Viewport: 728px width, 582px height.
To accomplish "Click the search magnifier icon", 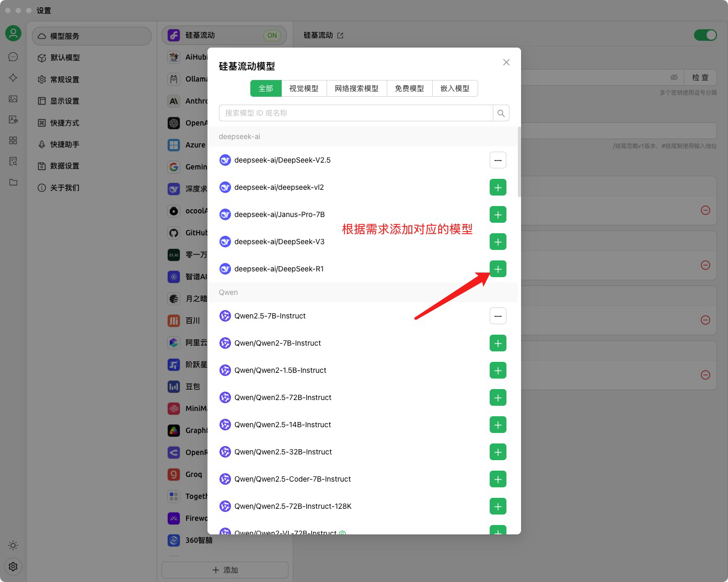I will pyautogui.click(x=501, y=113).
